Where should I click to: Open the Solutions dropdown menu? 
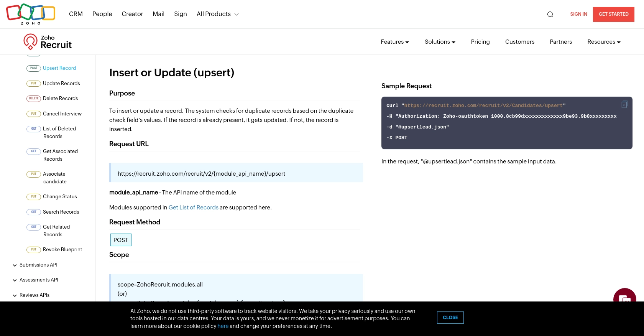(440, 42)
